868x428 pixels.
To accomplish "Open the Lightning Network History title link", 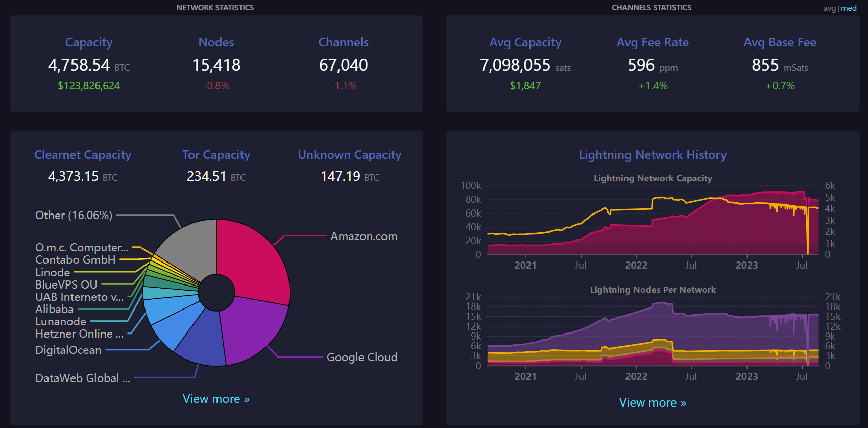I will tap(652, 155).
